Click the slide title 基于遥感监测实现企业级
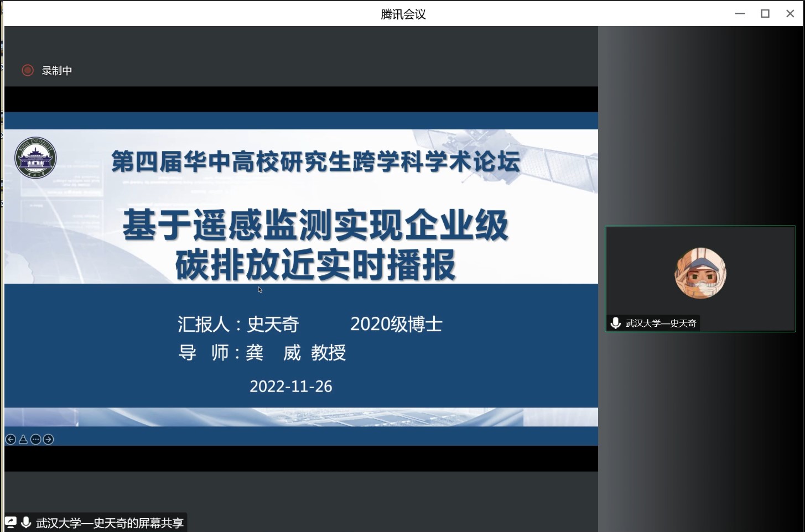The image size is (805, 532). 315,225
